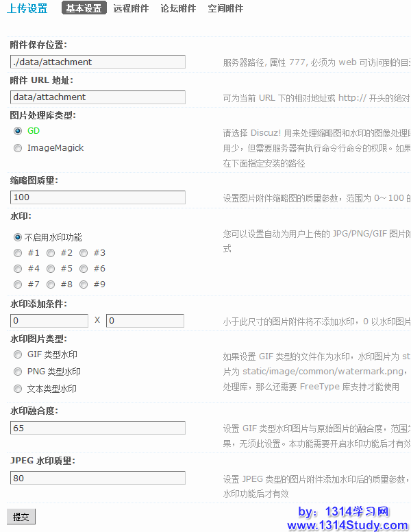
Task: Click the 附件保存位置 path field
Action: tap(98, 62)
